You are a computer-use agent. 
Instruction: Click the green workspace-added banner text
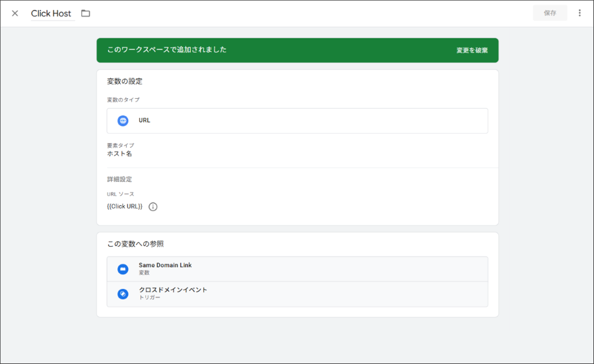coord(167,49)
